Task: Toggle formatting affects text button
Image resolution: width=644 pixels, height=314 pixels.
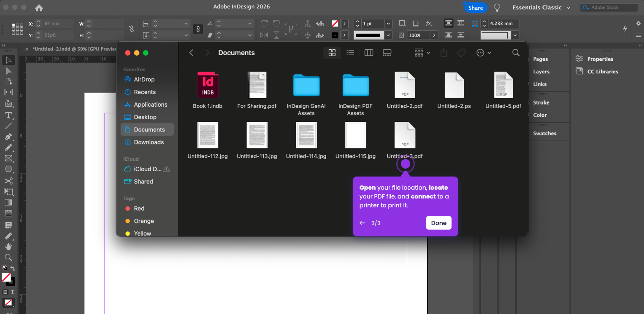Action: click(x=12, y=292)
